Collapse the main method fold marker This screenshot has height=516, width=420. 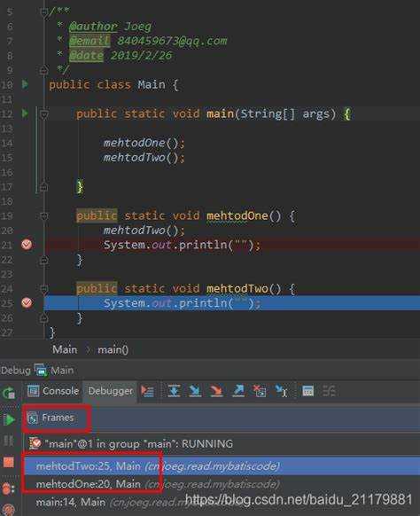pos(43,114)
